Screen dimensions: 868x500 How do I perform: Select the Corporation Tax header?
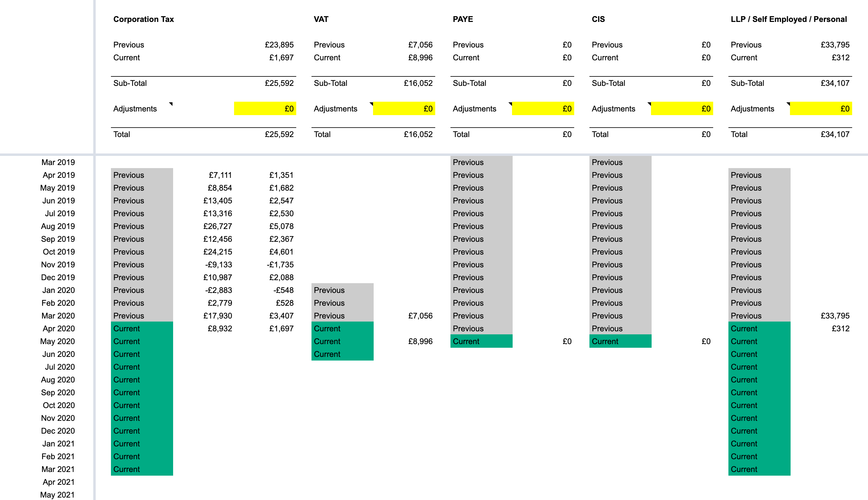pos(143,19)
